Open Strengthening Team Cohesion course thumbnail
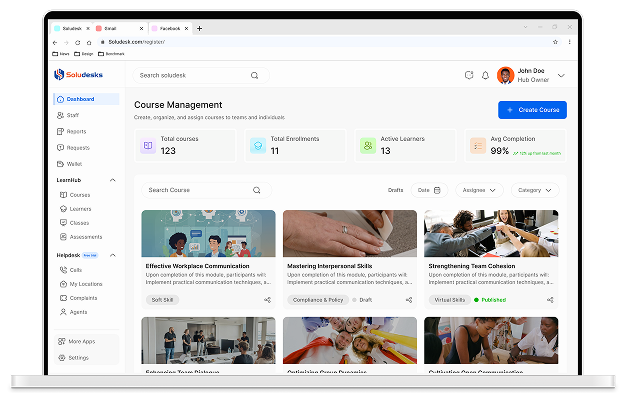Viewport: 627px width, 406px height. pyautogui.click(x=491, y=234)
